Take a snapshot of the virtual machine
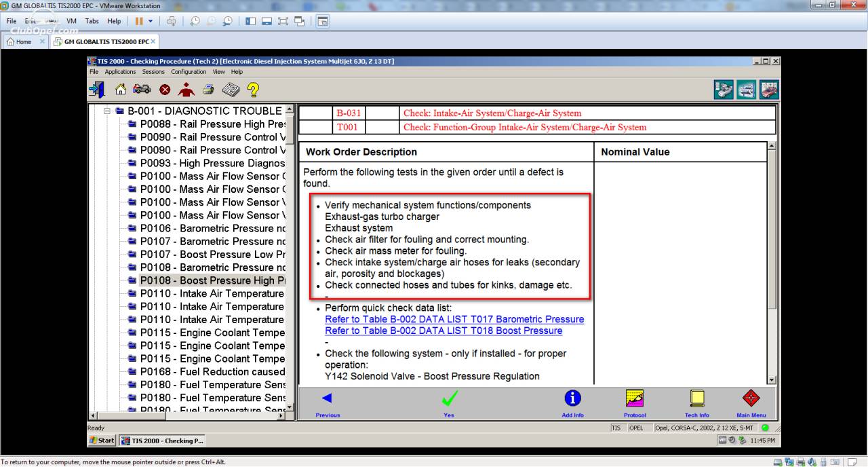Screen dimensions: 868x467 (x=195, y=21)
